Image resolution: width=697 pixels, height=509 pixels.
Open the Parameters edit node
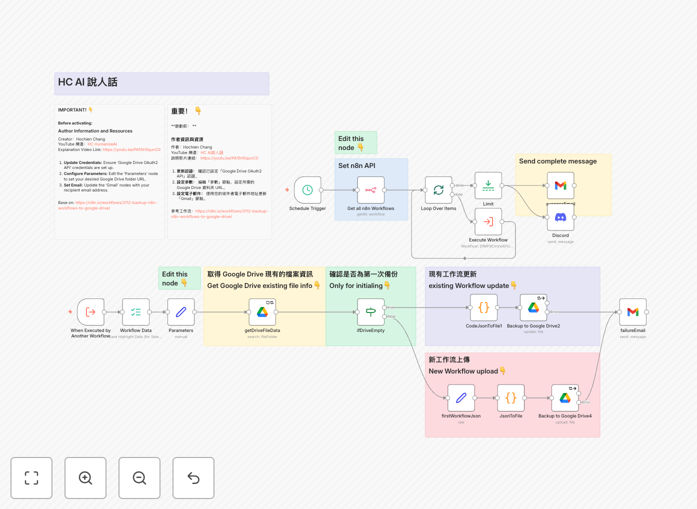point(181,312)
